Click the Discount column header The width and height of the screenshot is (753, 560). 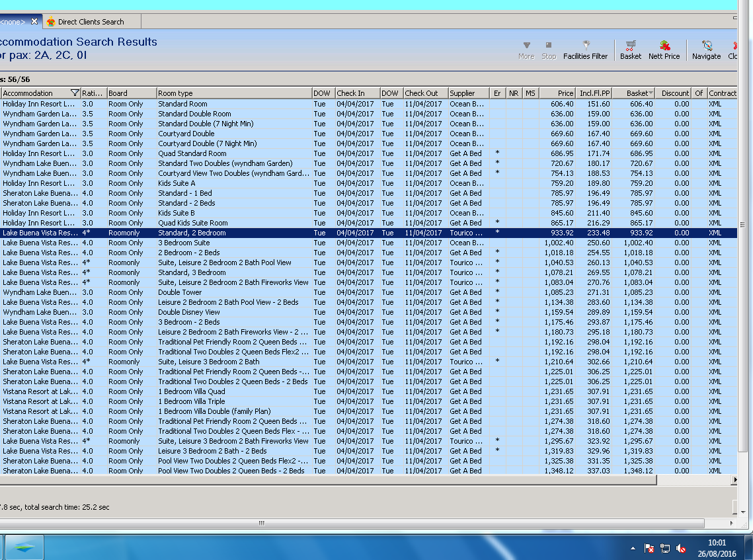(x=674, y=93)
